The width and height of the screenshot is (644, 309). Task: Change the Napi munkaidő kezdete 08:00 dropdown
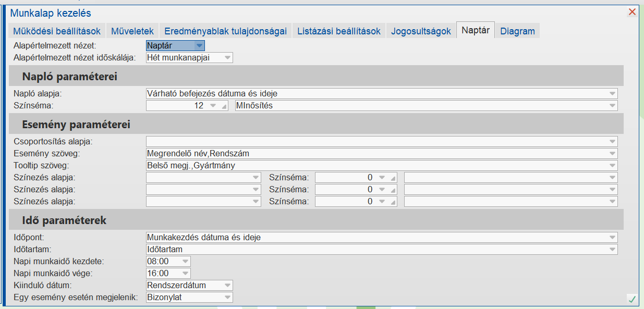185,261
